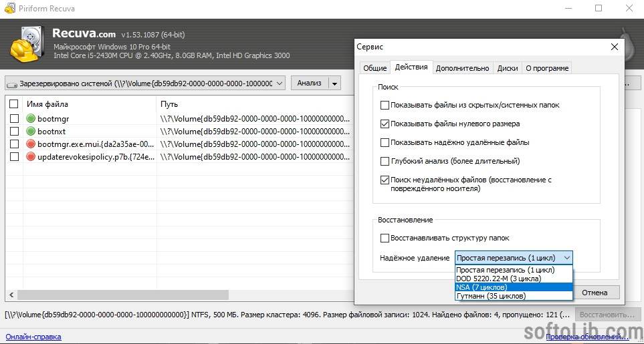The width and height of the screenshot is (644, 344).
Task: Click the Надёжное удаление combo box
Action: pyautogui.click(x=514, y=258)
